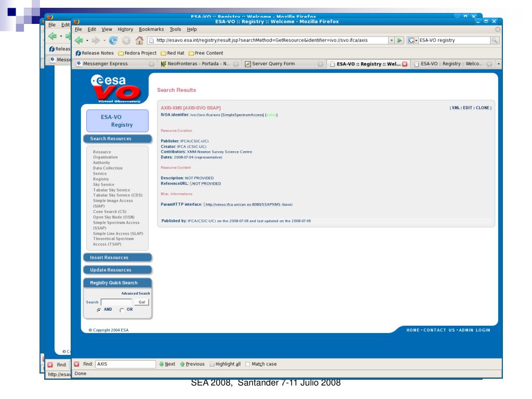Open the Help menu
Image resolution: width=532 pixels, height=399 pixels.
192,30
